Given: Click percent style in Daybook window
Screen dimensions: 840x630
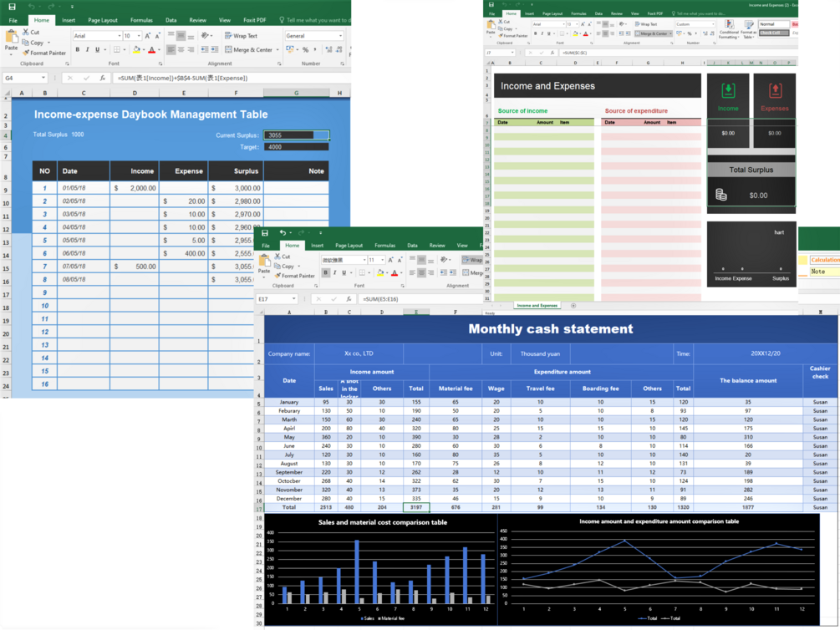Looking at the screenshot, I should 305,50.
